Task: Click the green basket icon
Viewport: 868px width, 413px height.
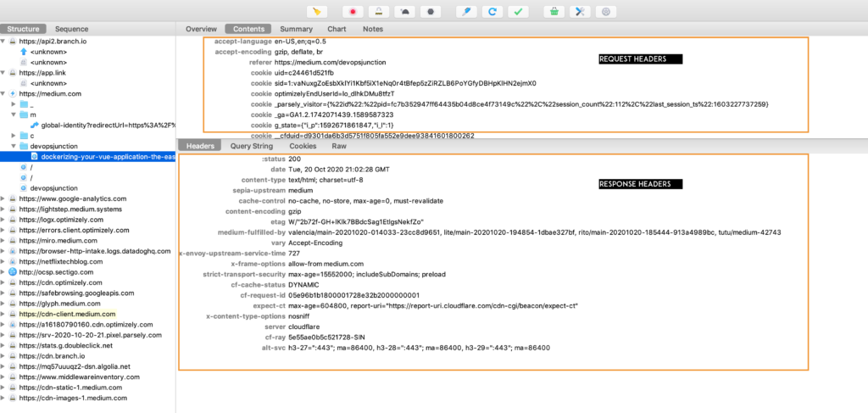Action: 553,12
